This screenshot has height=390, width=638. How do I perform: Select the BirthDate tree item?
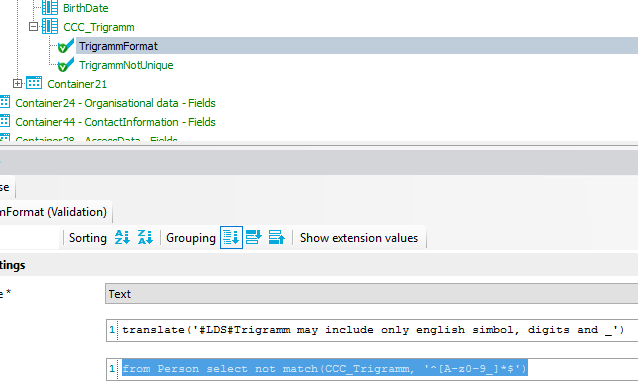pos(85,8)
